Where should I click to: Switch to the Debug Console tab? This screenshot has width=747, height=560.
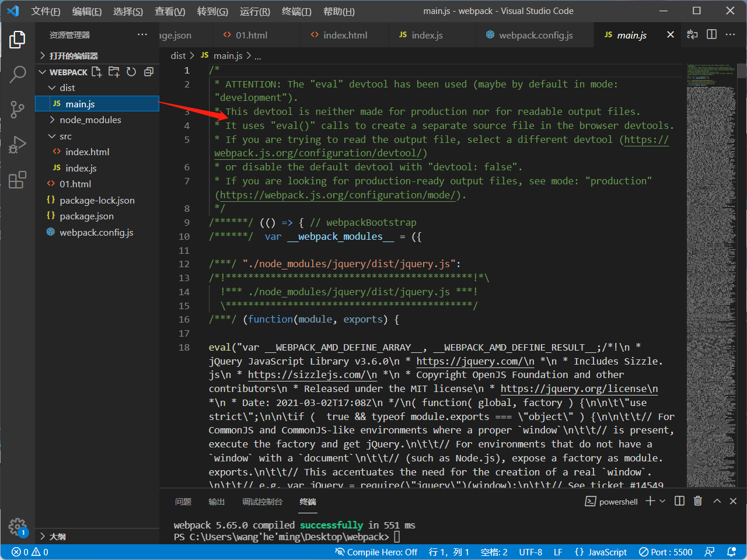pyautogui.click(x=263, y=502)
